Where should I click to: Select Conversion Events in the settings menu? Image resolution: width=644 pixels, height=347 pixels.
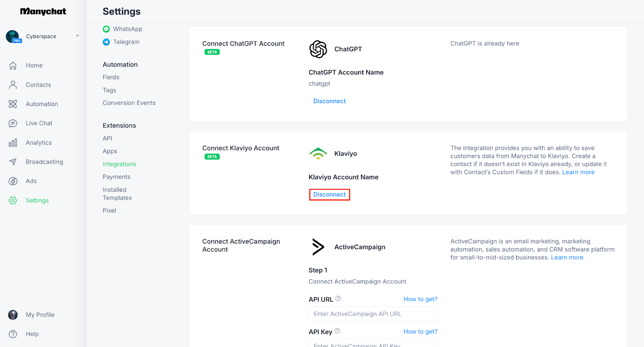point(129,103)
